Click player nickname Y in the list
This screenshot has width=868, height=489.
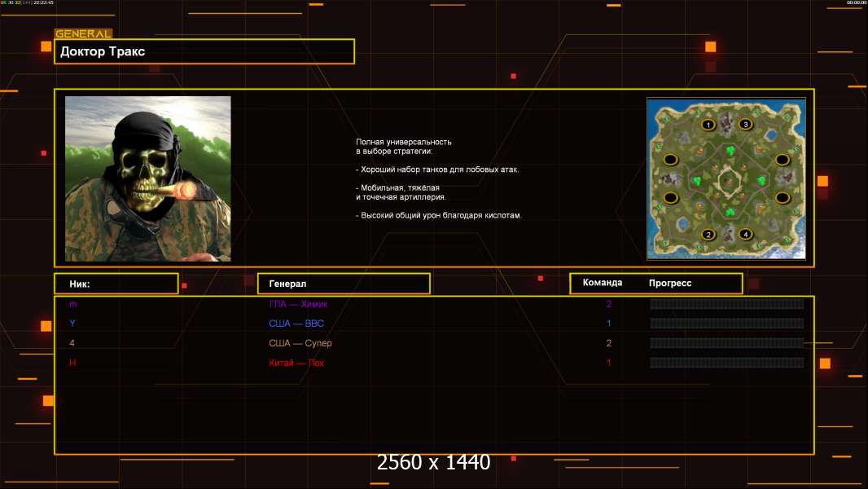pyautogui.click(x=72, y=324)
